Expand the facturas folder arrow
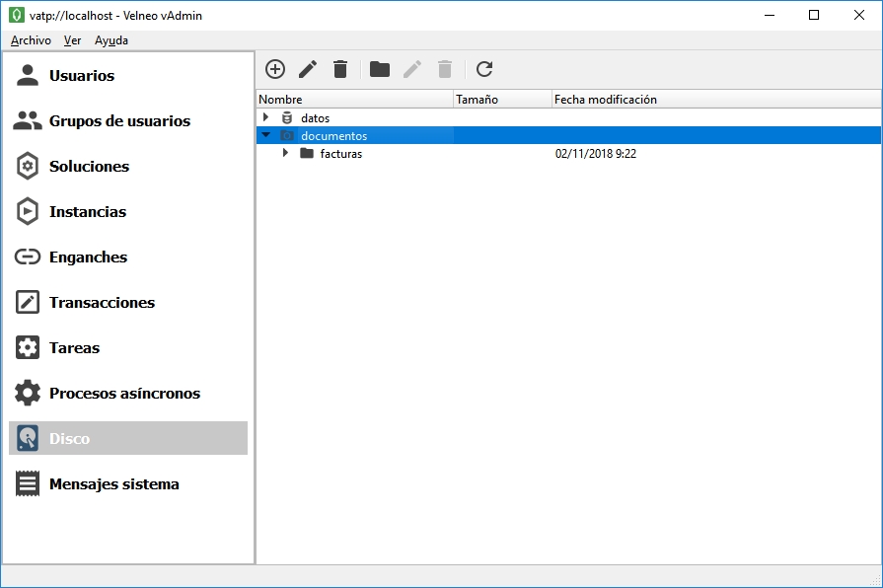The image size is (883, 588). [x=286, y=154]
